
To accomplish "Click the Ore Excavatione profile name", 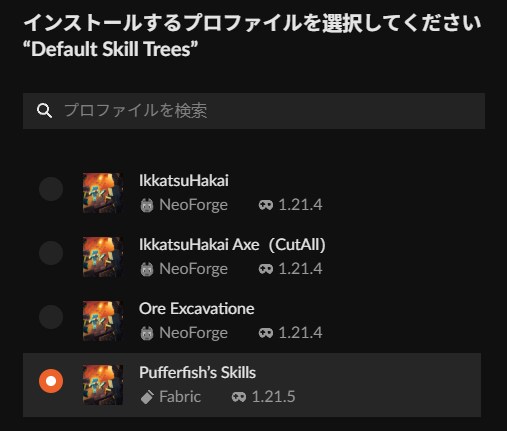I will (197, 309).
